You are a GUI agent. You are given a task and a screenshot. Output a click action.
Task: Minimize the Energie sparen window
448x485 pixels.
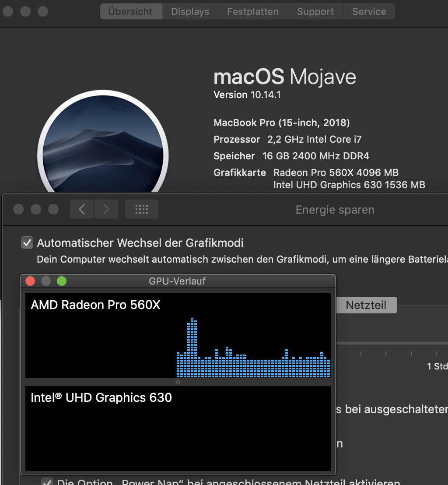tap(36, 209)
